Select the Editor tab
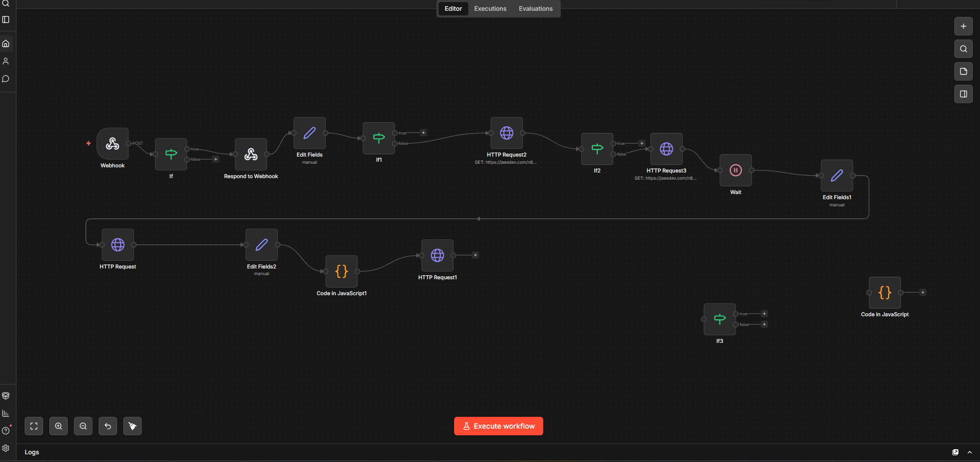980x462 pixels. pos(453,9)
